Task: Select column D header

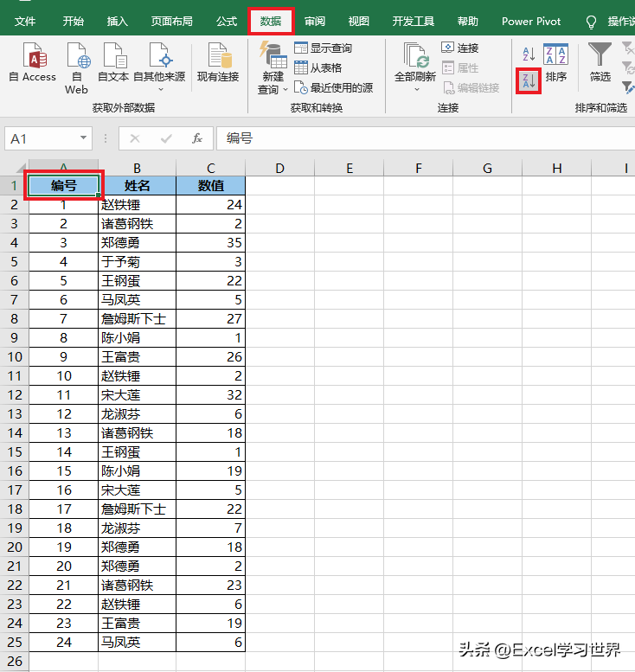Action: tap(279, 168)
